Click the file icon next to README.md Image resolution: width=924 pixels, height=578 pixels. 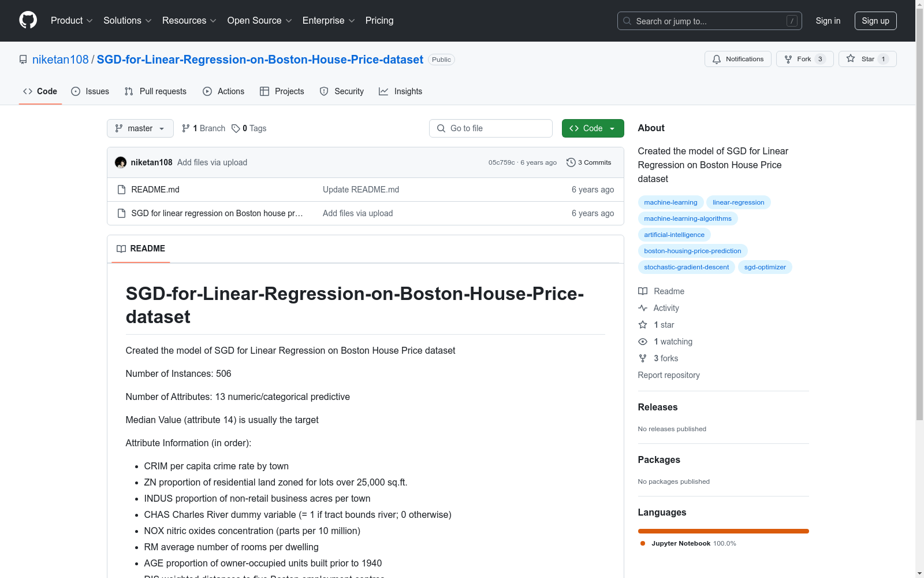[x=121, y=190]
